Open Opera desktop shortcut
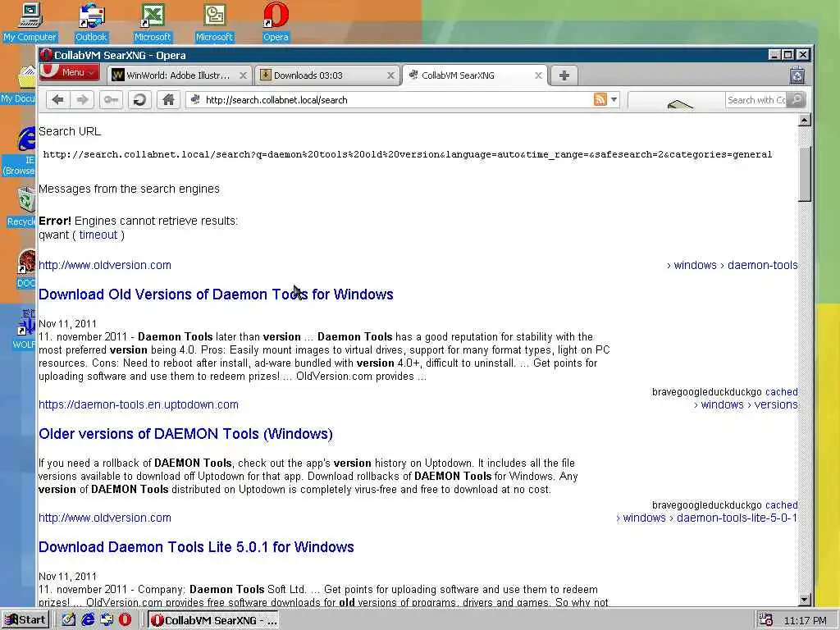This screenshot has height=630, width=840. pyautogui.click(x=276, y=22)
